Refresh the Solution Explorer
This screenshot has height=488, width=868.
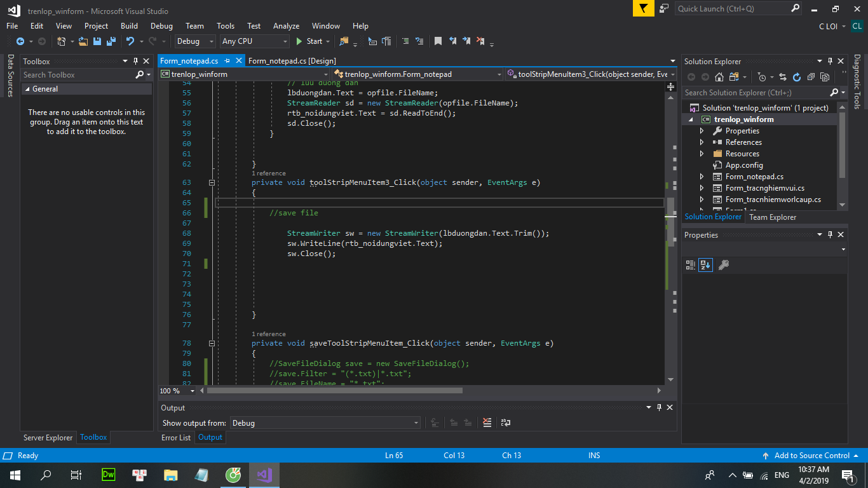797,76
